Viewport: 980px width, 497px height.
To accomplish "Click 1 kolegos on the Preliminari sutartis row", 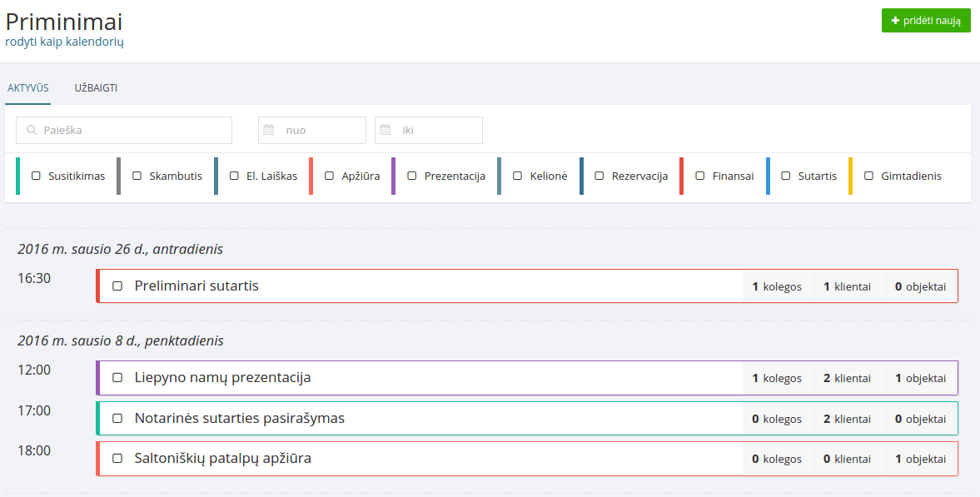I will (776, 286).
